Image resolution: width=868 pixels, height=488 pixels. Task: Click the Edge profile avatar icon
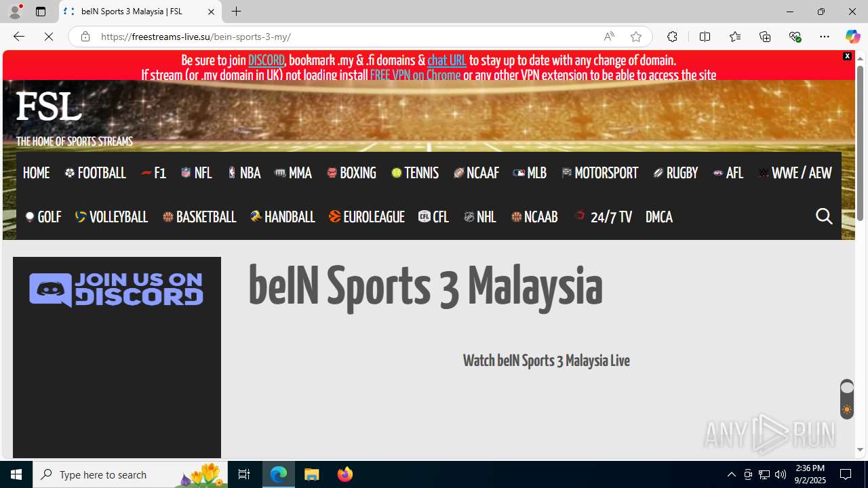(14, 12)
